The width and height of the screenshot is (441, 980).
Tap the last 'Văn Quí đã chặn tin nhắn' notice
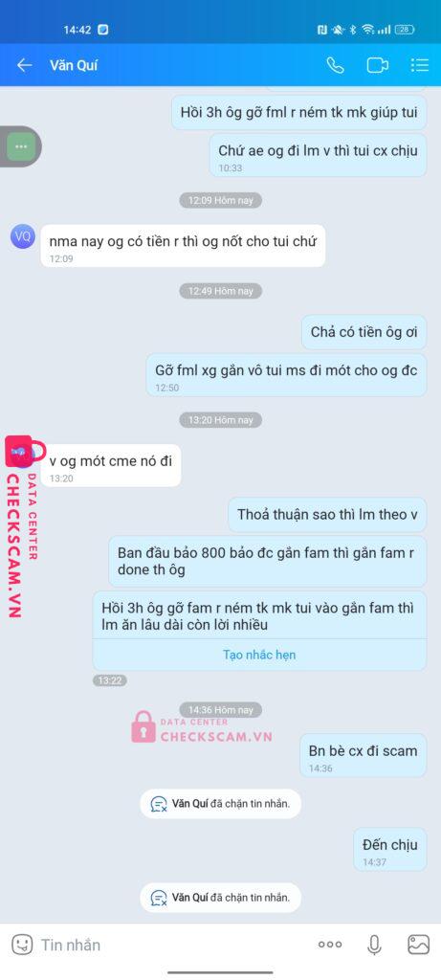220,898
